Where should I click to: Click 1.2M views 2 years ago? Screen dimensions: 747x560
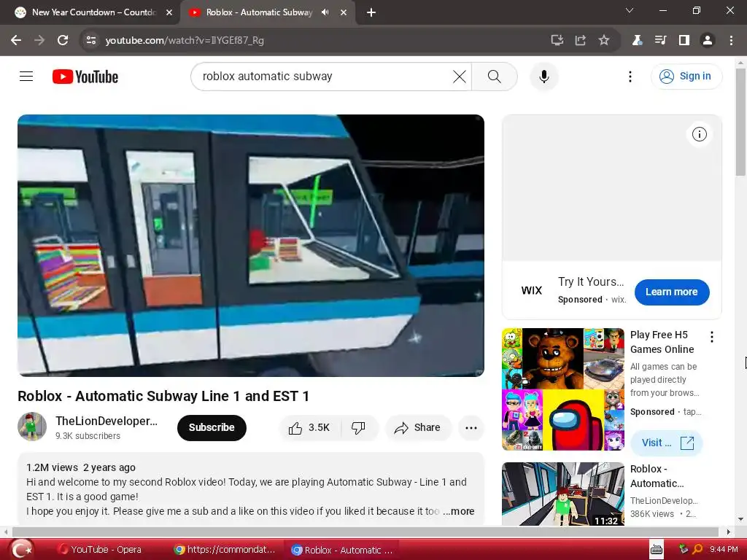(81, 467)
